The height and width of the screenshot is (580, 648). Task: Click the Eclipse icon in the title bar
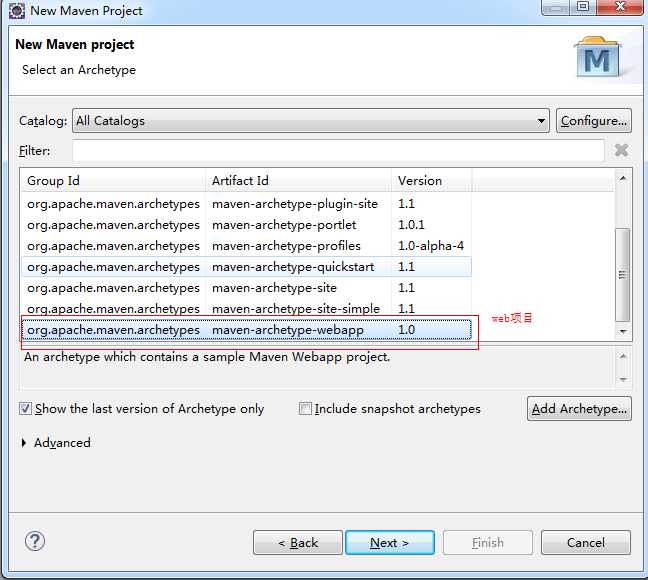17,11
